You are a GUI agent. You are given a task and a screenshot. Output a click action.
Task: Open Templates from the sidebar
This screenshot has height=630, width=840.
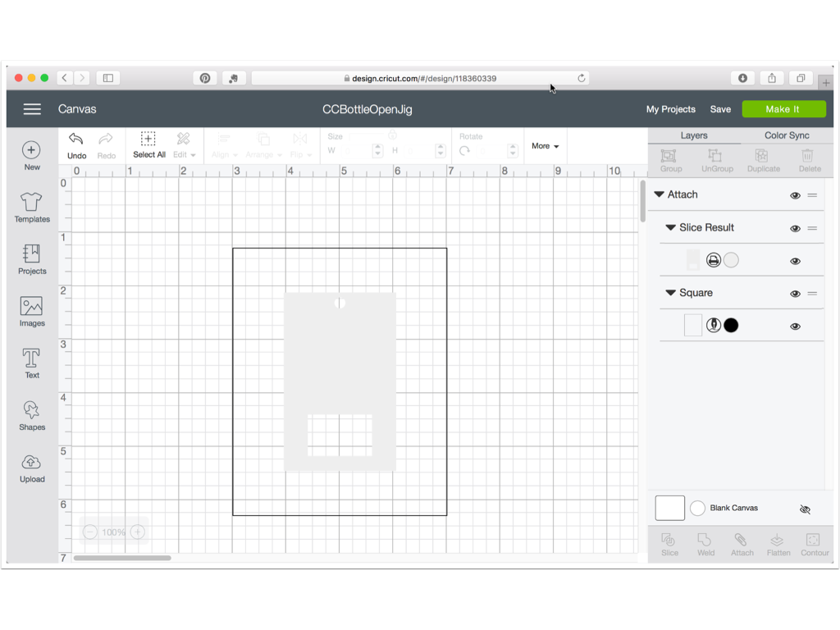coord(32,208)
